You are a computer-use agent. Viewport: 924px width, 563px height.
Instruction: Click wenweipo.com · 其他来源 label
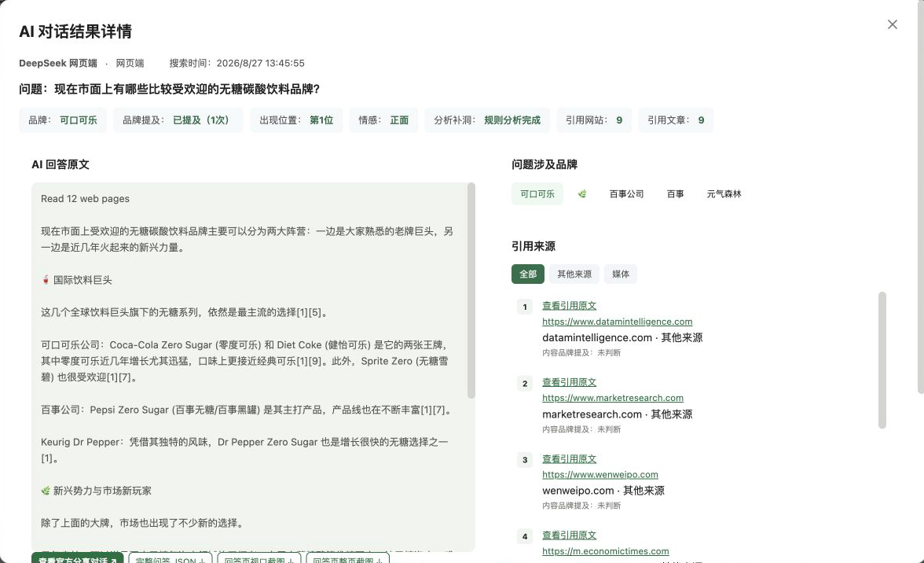pyautogui.click(x=603, y=491)
